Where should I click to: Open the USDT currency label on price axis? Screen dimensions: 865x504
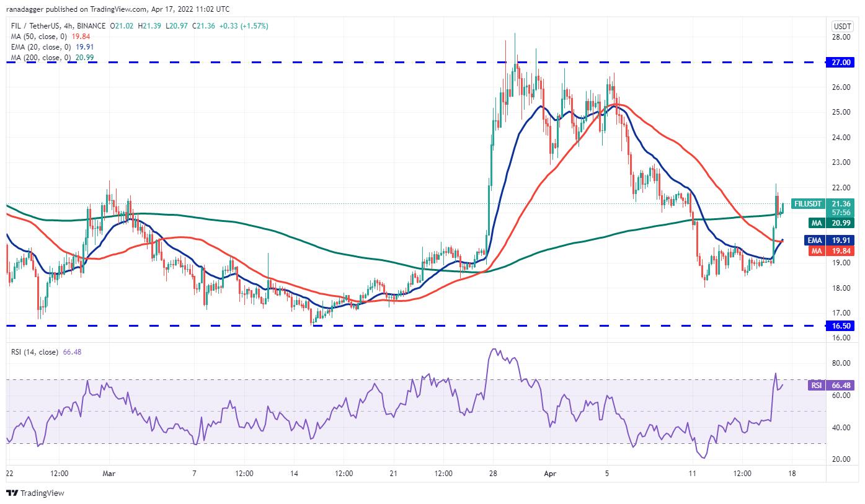[843, 25]
